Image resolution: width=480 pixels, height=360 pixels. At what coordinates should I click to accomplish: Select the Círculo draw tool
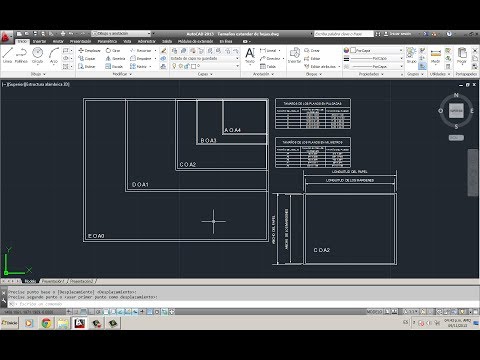tap(37, 55)
